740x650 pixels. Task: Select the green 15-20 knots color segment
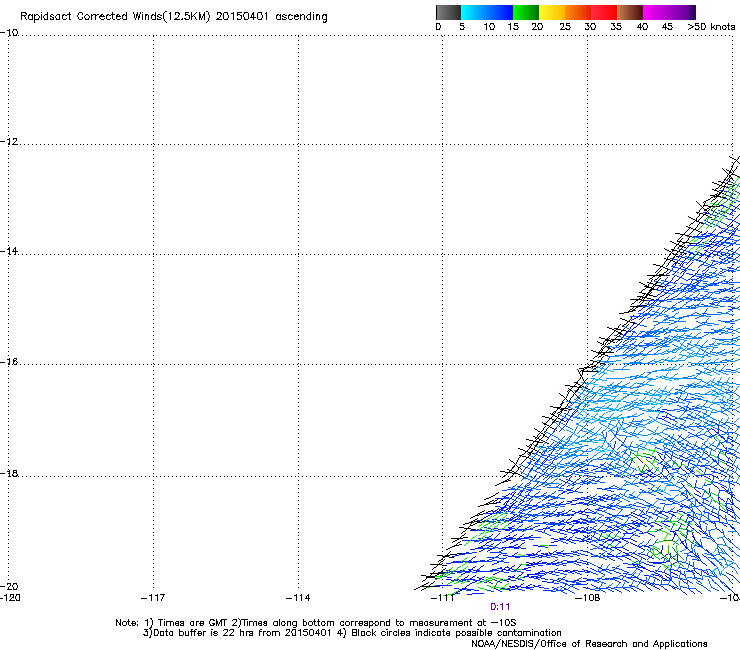526,12
